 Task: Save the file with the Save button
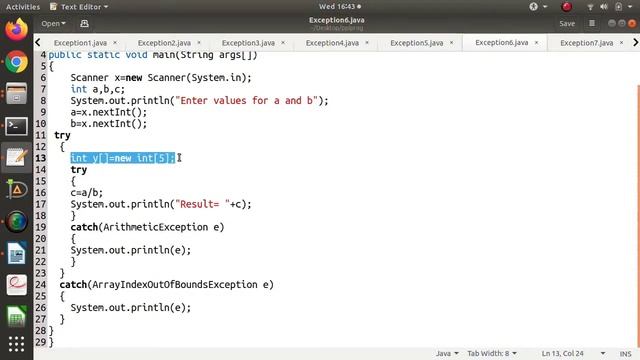pos(567,24)
